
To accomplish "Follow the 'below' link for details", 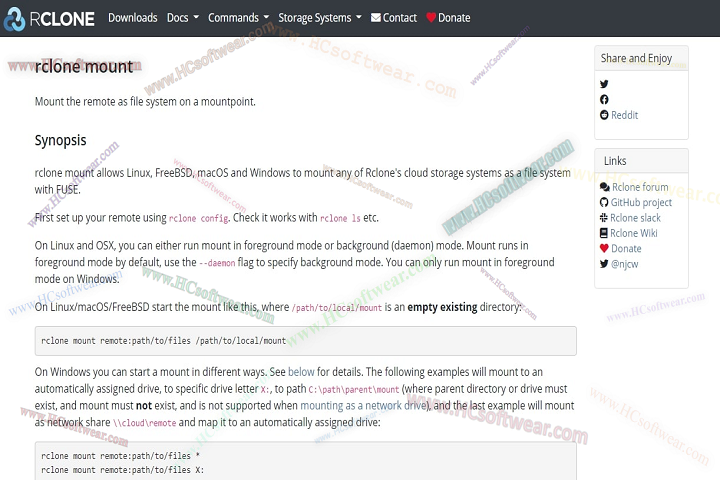I will (x=301, y=372).
